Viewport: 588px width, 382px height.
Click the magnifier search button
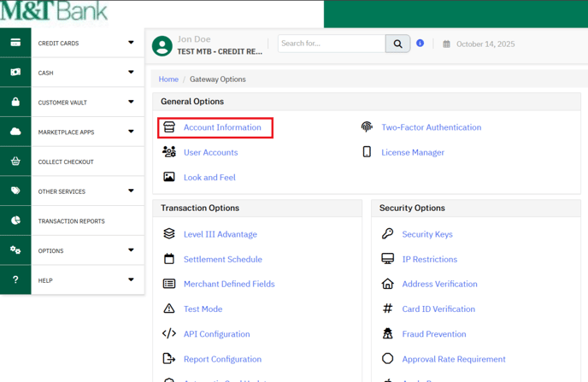397,44
